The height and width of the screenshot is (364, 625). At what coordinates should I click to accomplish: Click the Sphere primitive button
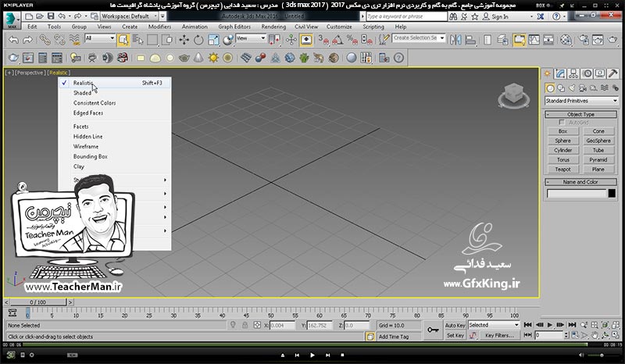(x=562, y=141)
